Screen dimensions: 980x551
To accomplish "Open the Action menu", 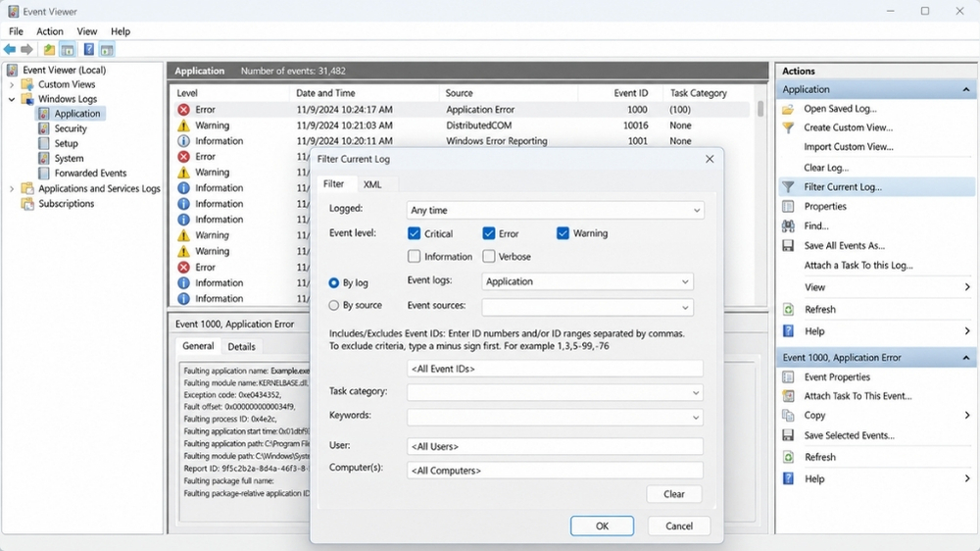I will tap(49, 31).
